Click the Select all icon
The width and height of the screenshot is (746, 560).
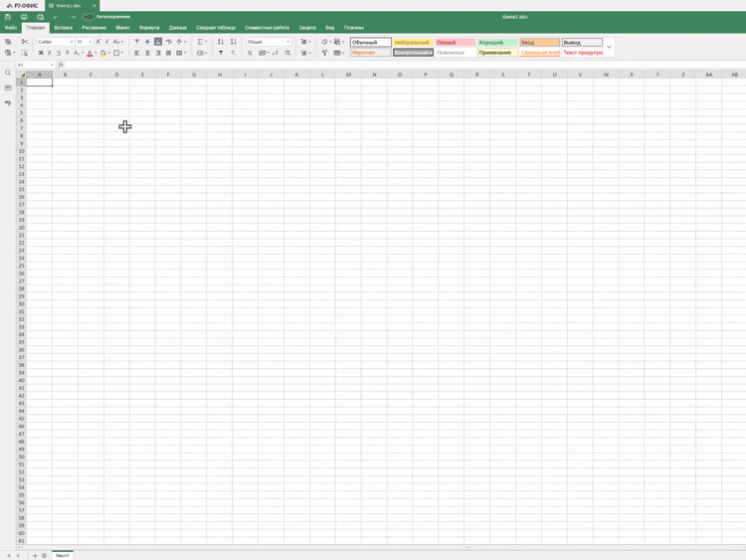[25, 53]
